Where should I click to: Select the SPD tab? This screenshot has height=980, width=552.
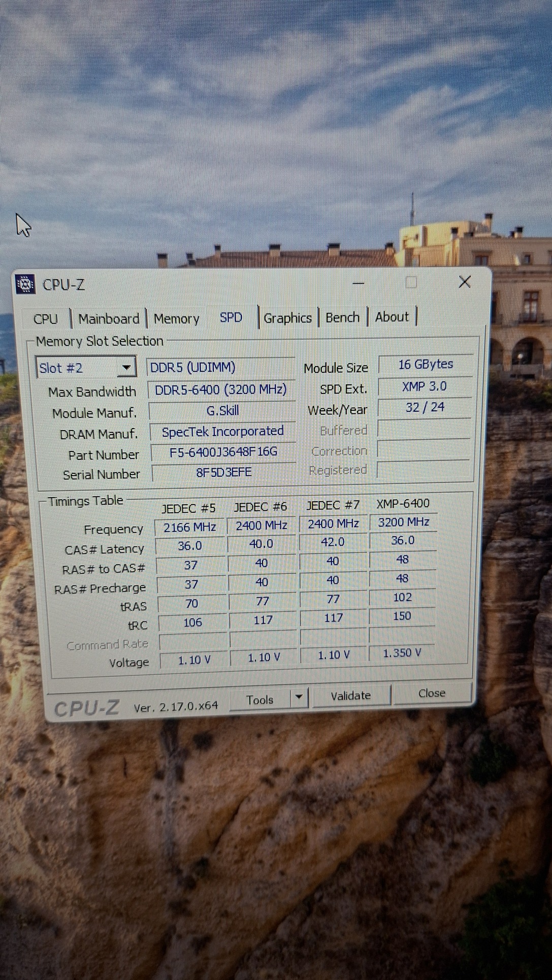click(x=231, y=317)
